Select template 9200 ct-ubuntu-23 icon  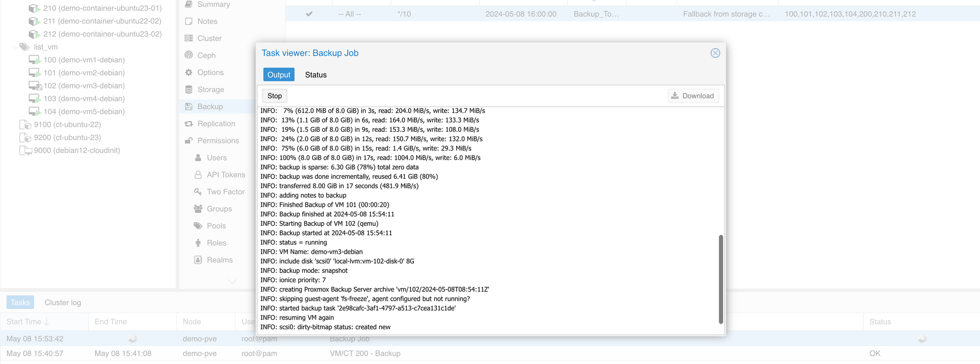pyautogui.click(x=25, y=138)
